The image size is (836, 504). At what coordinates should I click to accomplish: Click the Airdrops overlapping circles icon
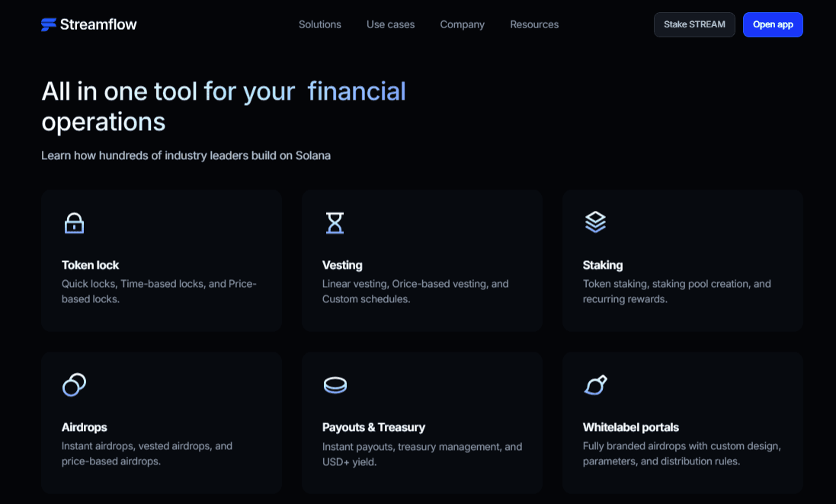(74, 384)
